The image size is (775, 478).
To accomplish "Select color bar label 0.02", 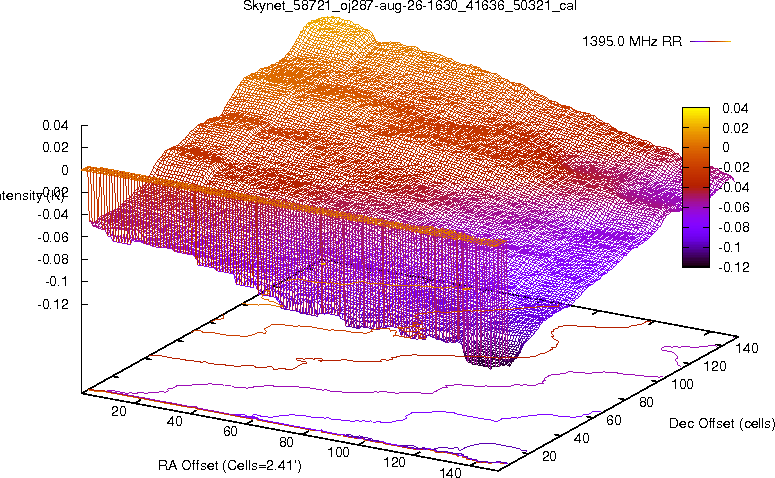I will click(x=735, y=128).
